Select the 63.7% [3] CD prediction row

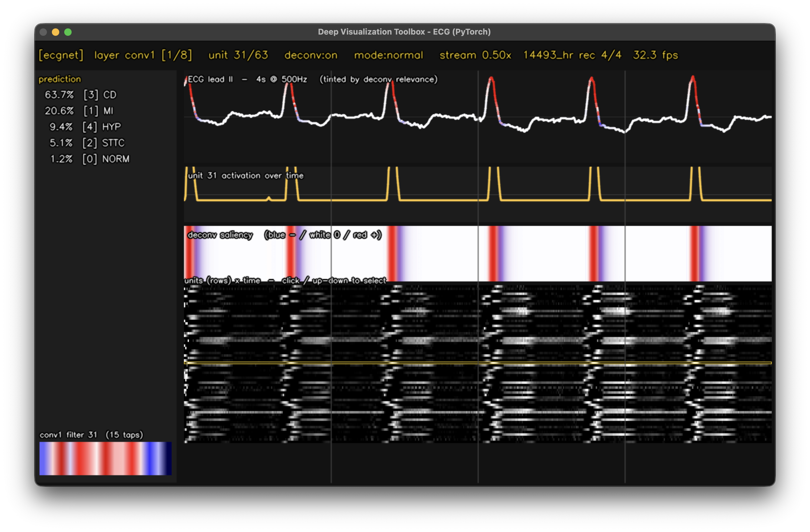pyautogui.click(x=81, y=94)
